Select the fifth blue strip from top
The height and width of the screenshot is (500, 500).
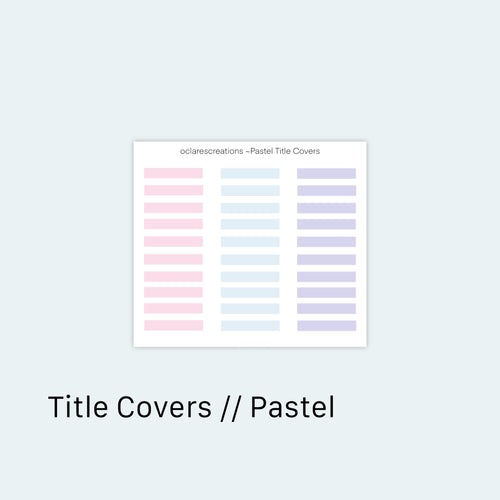[250, 241]
